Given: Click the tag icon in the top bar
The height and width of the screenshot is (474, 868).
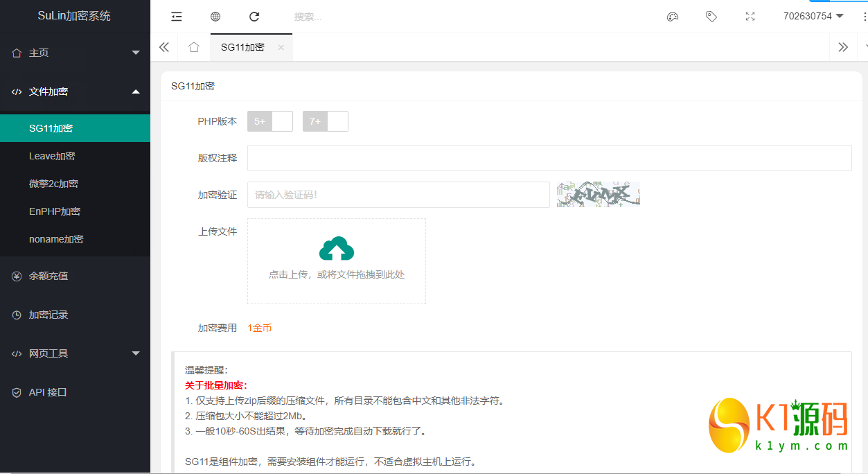Looking at the screenshot, I should point(711,16).
